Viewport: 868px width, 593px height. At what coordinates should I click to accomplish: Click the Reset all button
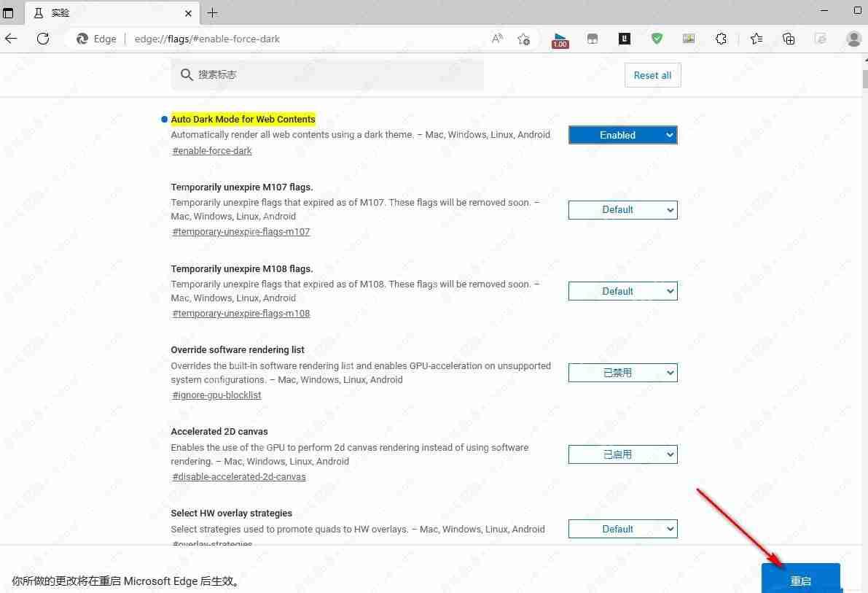coord(653,75)
